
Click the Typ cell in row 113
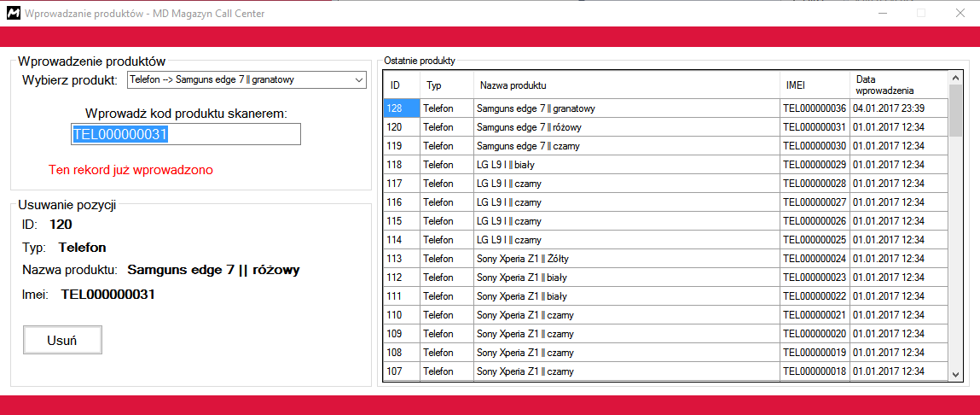[446, 259]
